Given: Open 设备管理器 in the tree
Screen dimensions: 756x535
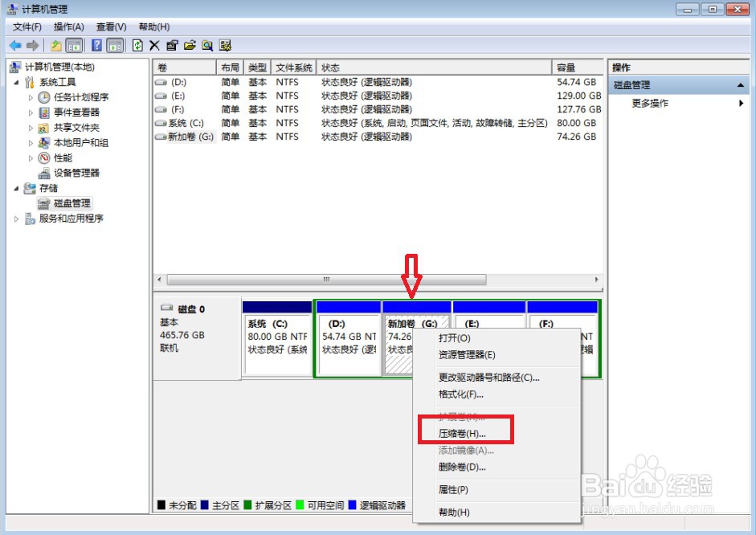Looking at the screenshot, I should tap(76, 173).
